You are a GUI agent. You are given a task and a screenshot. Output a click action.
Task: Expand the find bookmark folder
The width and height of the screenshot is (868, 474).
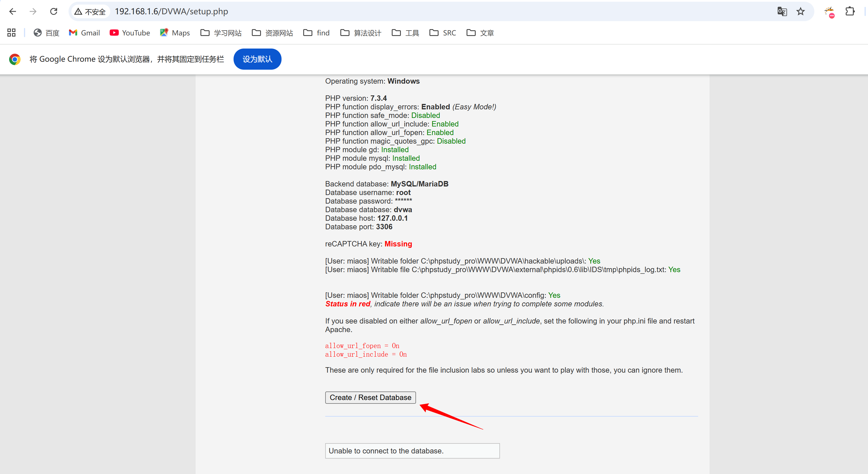(x=316, y=33)
